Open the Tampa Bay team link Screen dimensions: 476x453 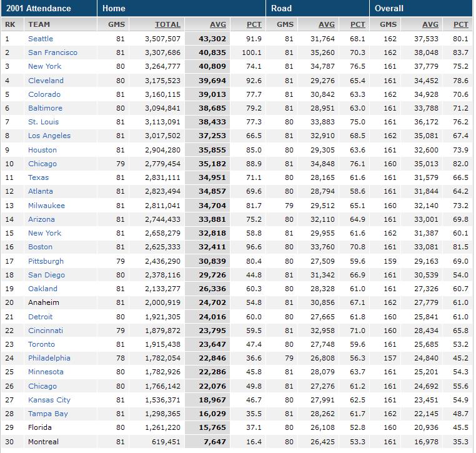[48, 414]
